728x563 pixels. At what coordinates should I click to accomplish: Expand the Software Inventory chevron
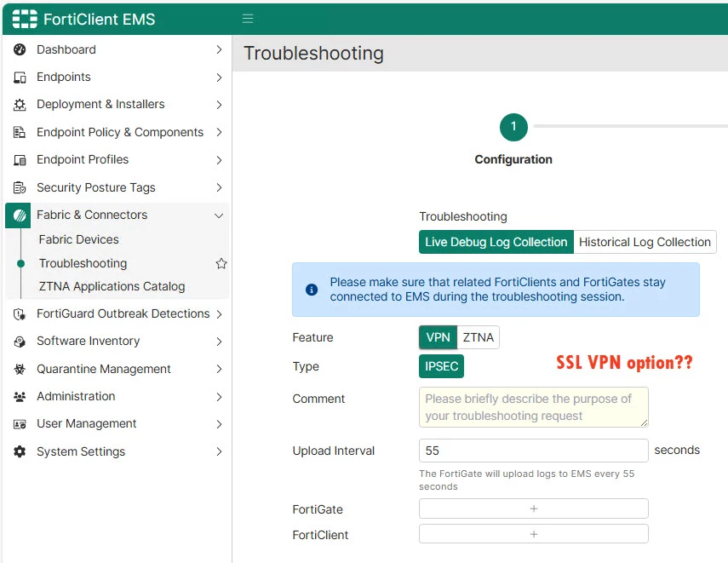point(219,342)
